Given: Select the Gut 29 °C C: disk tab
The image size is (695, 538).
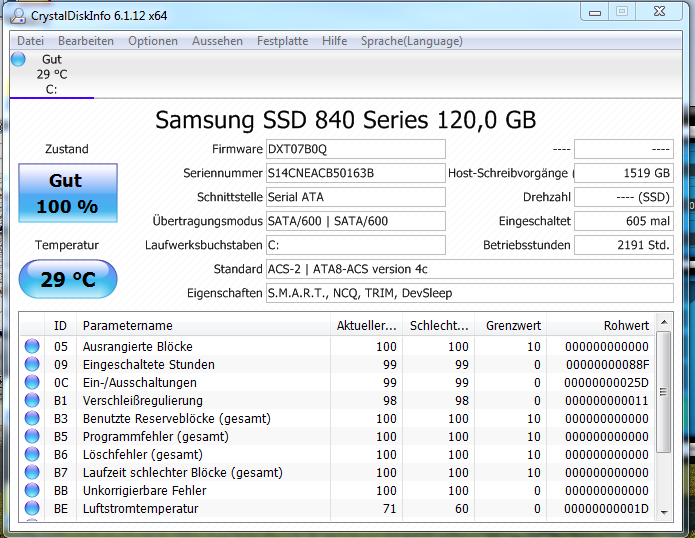Looking at the screenshot, I should [52, 74].
